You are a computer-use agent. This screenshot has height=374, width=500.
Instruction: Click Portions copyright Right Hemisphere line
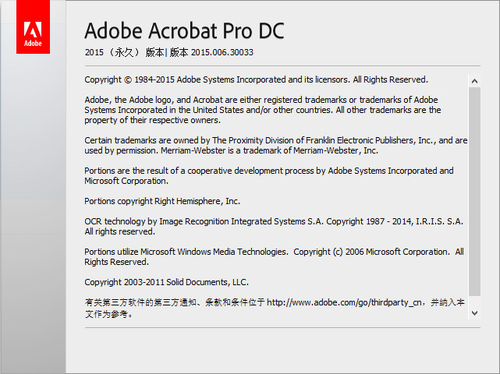click(162, 201)
